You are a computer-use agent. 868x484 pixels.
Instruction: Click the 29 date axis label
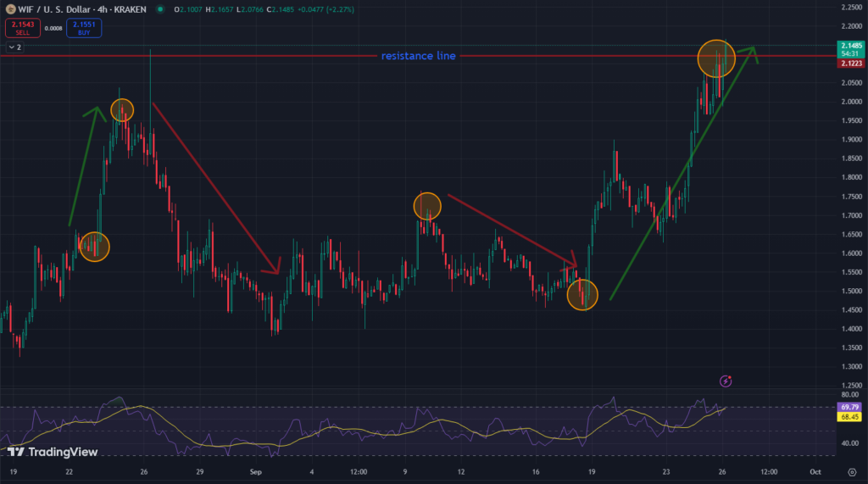[200, 472]
